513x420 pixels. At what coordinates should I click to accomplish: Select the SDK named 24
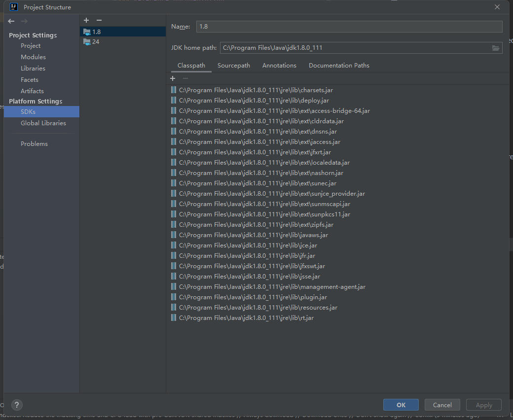pyautogui.click(x=94, y=41)
